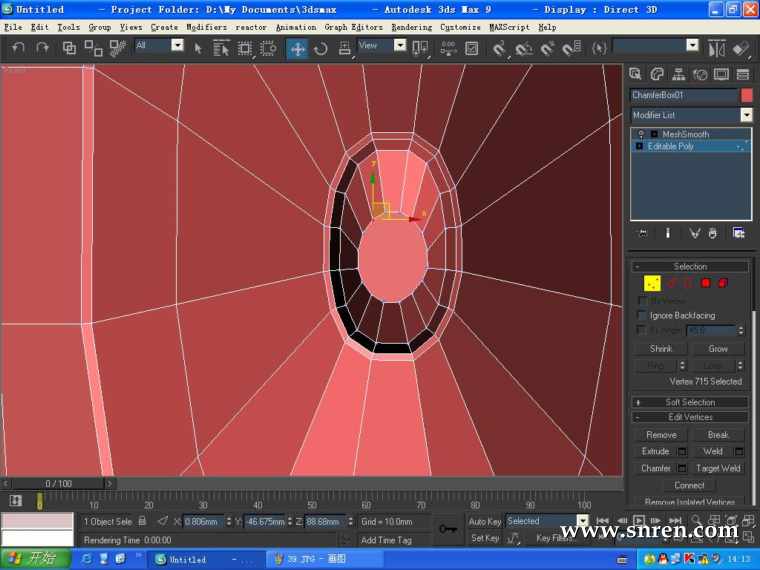
Task: Click the Undo arrow in the main toolbar
Action: pyautogui.click(x=19, y=47)
